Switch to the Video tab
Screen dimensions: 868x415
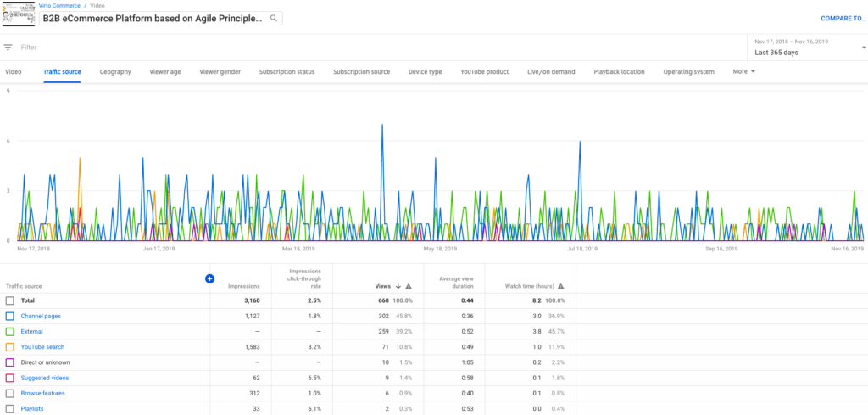(14, 72)
